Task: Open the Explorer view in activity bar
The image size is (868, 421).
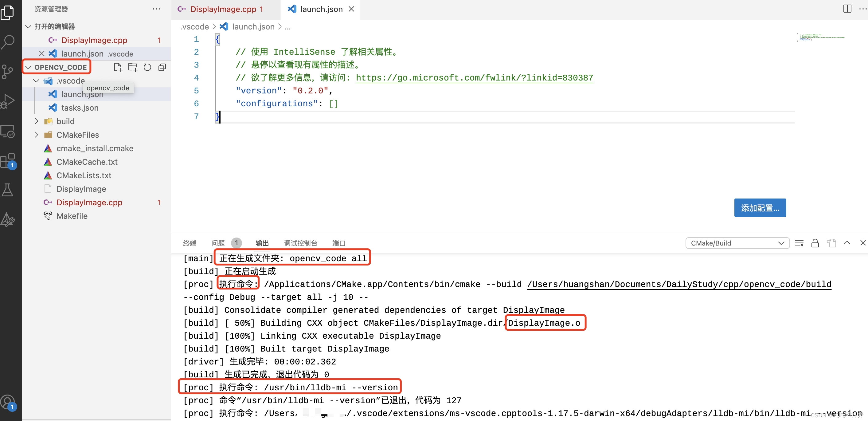Action: (7, 13)
